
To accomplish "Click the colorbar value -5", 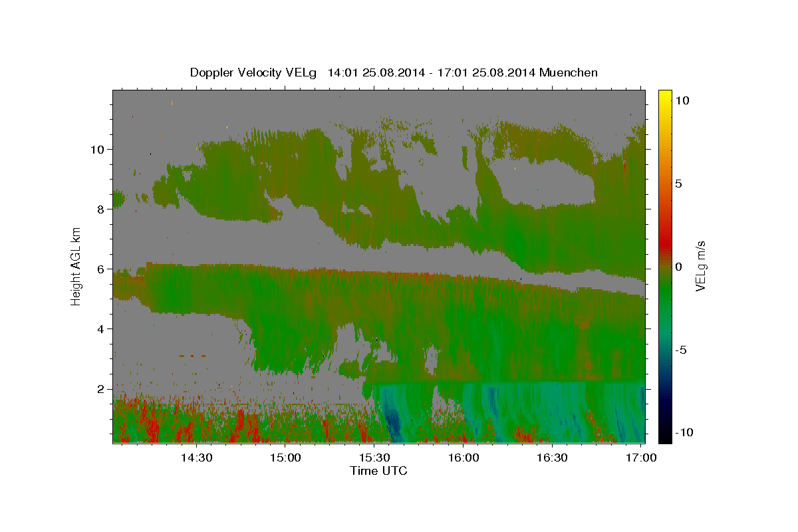I will click(681, 350).
